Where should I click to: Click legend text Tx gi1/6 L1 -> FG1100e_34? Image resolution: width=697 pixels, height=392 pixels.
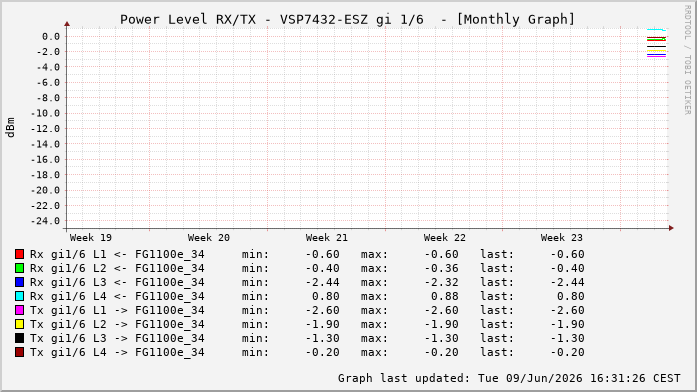point(117,310)
